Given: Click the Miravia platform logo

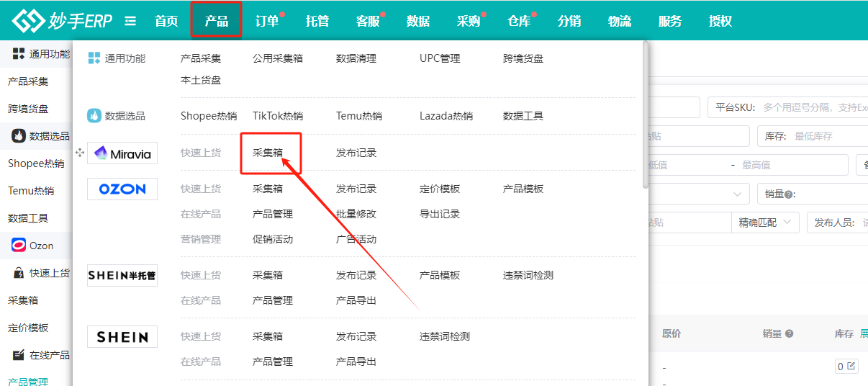Looking at the screenshot, I should (122, 153).
